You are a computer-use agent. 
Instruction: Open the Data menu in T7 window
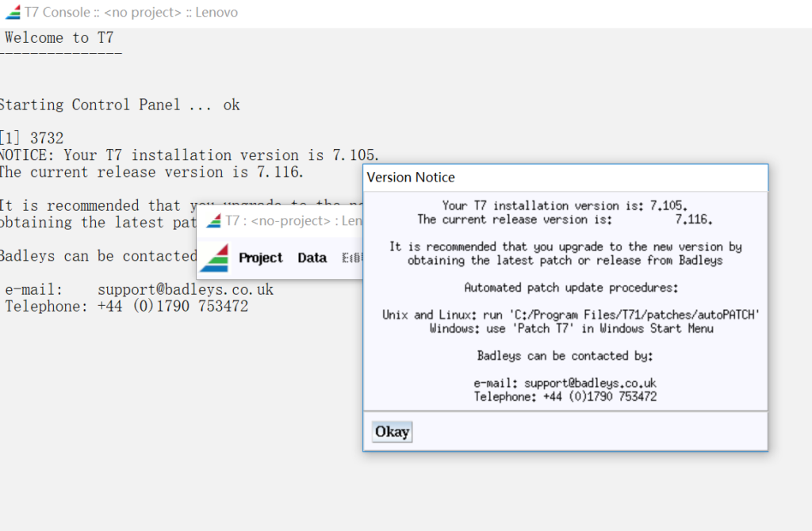pyautogui.click(x=312, y=258)
